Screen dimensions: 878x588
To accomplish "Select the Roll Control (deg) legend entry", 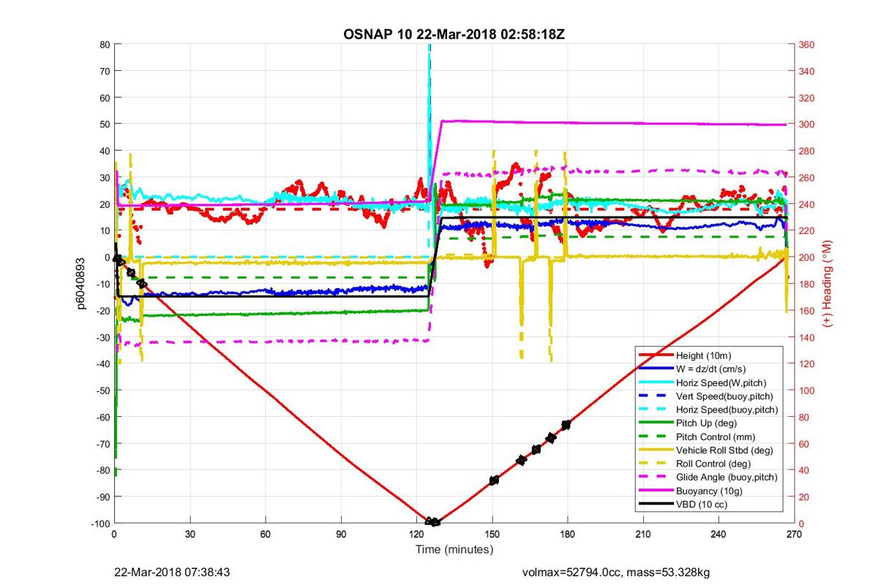I will point(709,463).
